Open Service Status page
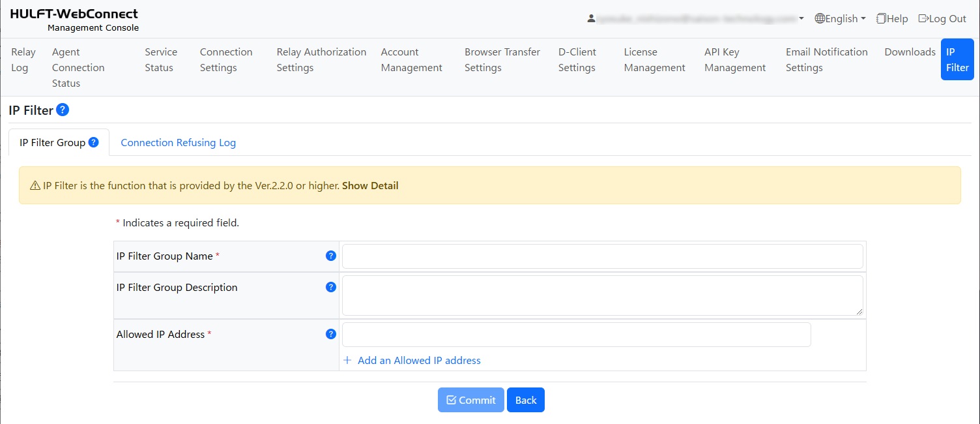Image resolution: width=980 pixels, height=424 pixels. pyautogui.click(x=161, y=60)
